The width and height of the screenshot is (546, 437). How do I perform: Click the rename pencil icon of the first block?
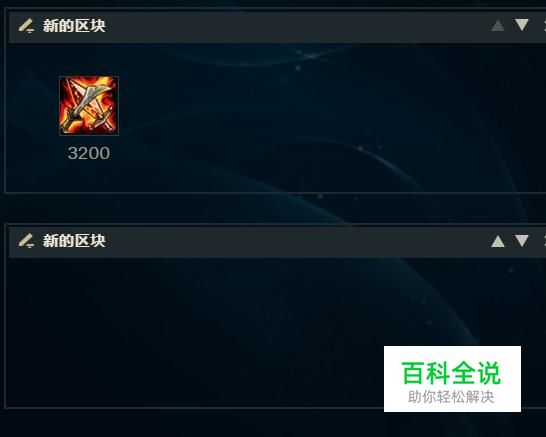[x=26, y=26]
